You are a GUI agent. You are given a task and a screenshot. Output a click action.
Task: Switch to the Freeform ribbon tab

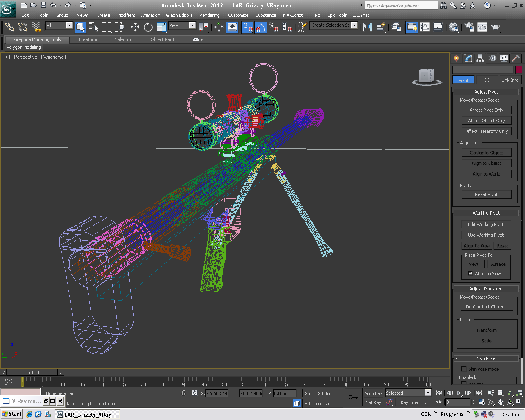pos(88,39)
